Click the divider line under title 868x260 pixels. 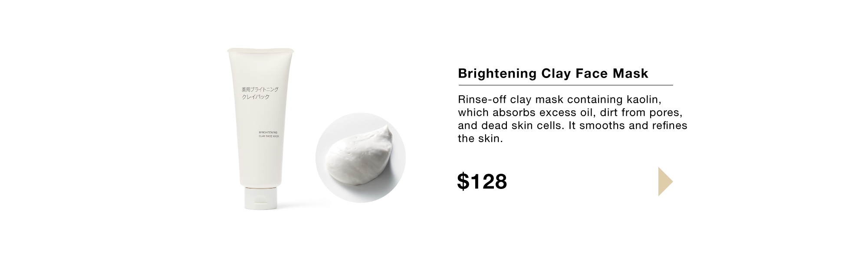pyautogui.click(x=565, y=85)
